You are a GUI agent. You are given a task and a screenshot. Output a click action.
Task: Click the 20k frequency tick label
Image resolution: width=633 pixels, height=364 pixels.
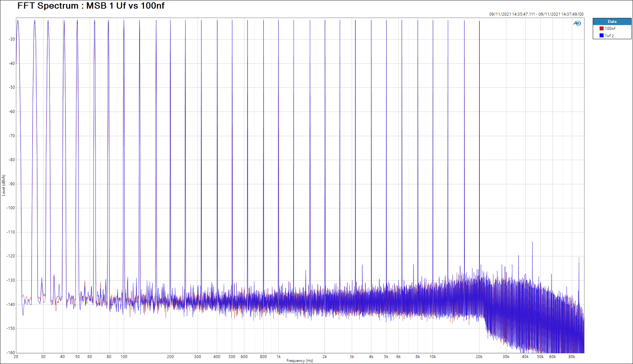coord(479,357)
